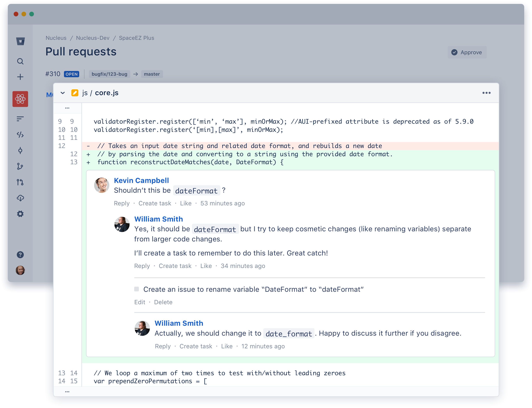The height and width of the screenshot is (408, 532).
Task: Expand hidden lines above the diff
Action: coord(67,108)
